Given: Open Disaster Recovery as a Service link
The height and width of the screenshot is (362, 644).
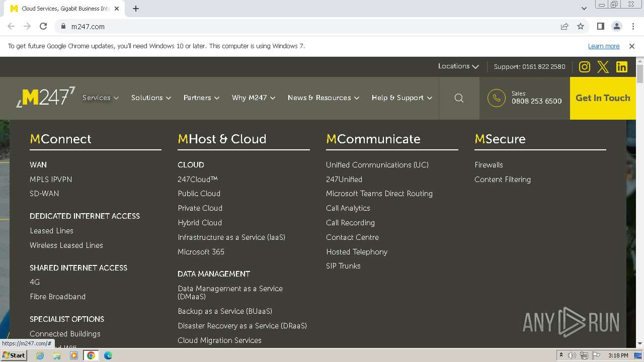Looking at the screenshot, I should [x=242, y=326].
